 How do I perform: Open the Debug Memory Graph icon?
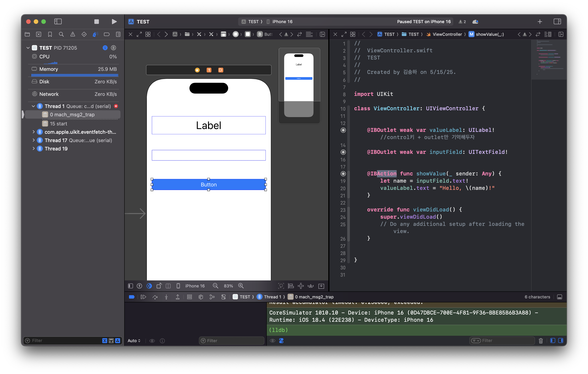click(212, 297)
